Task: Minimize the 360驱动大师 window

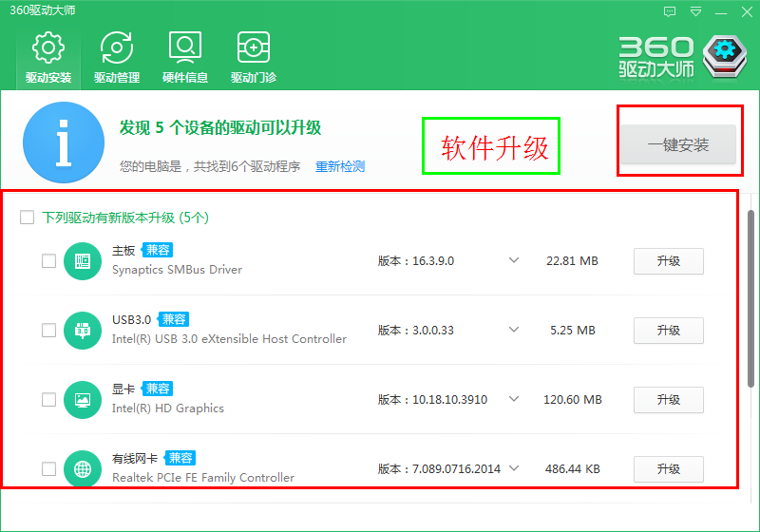Action: [721, 12]
